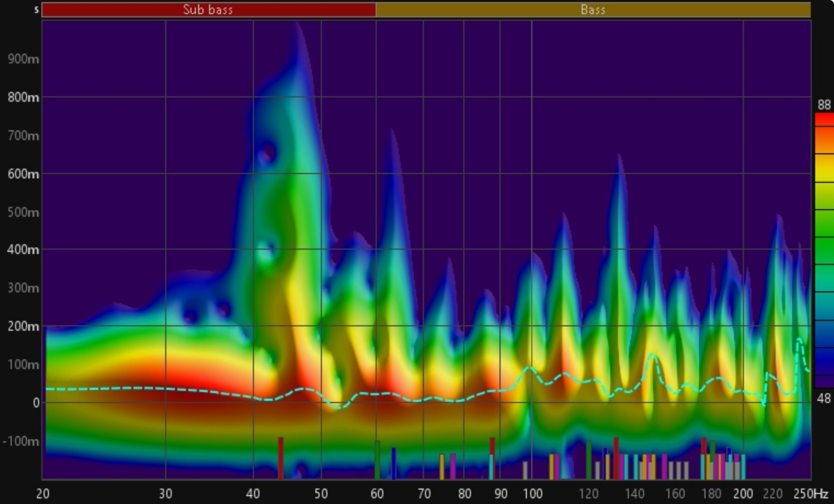The image size is (834, 504).
Task: Click the orange mode marker near 74 Hz
Action: (442, 467)
